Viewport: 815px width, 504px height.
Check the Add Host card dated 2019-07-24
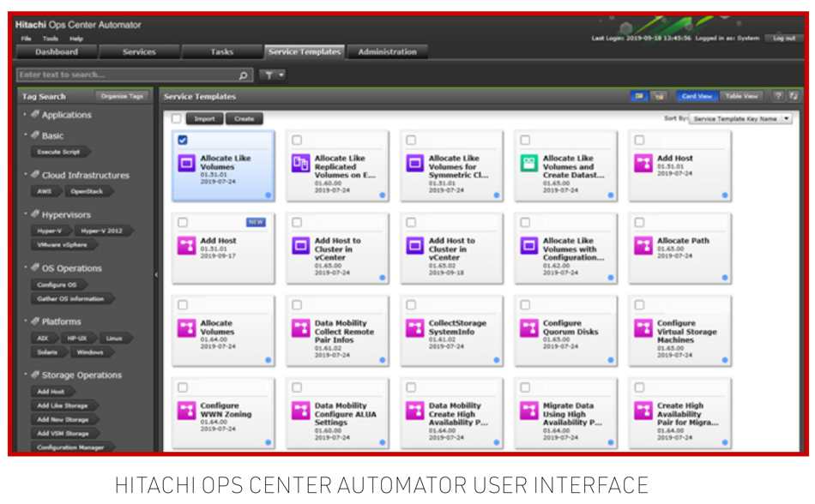pos(639,141)
